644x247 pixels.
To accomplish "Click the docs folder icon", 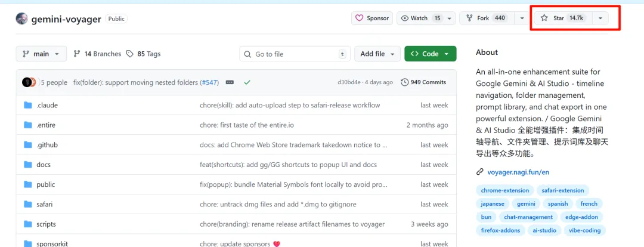I will pos(28,165).
